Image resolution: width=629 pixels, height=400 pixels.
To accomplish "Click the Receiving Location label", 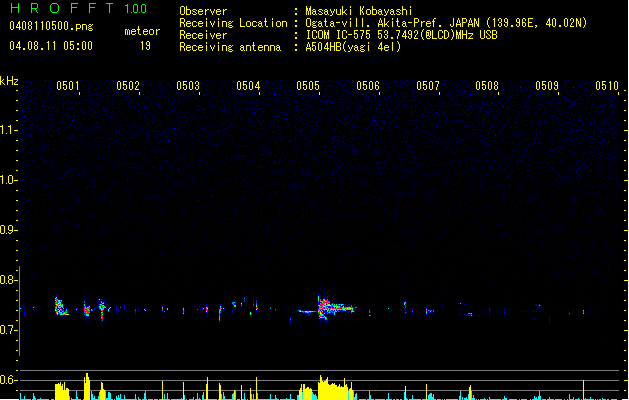I will point(233,23).
